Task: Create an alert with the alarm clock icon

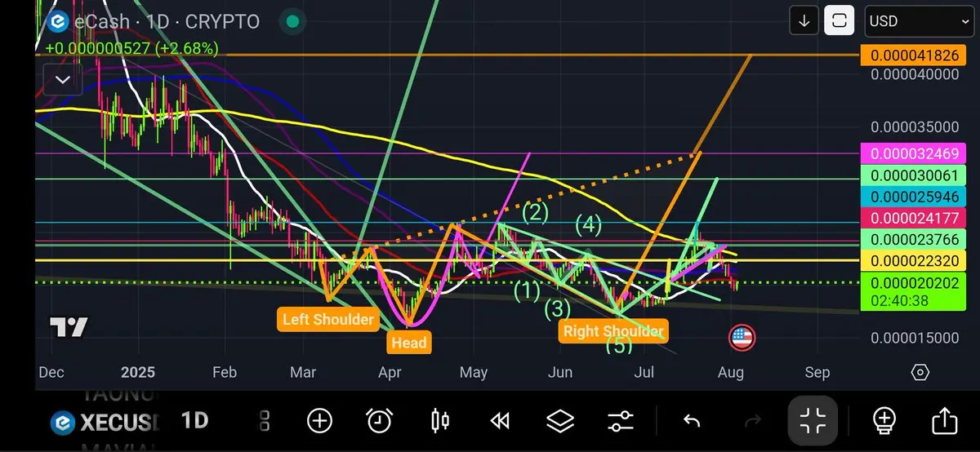Action: [x=380, y=421]
